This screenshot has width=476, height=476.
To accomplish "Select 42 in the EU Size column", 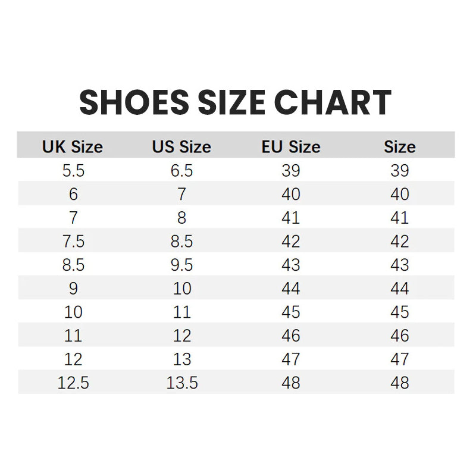I will 291,242.
